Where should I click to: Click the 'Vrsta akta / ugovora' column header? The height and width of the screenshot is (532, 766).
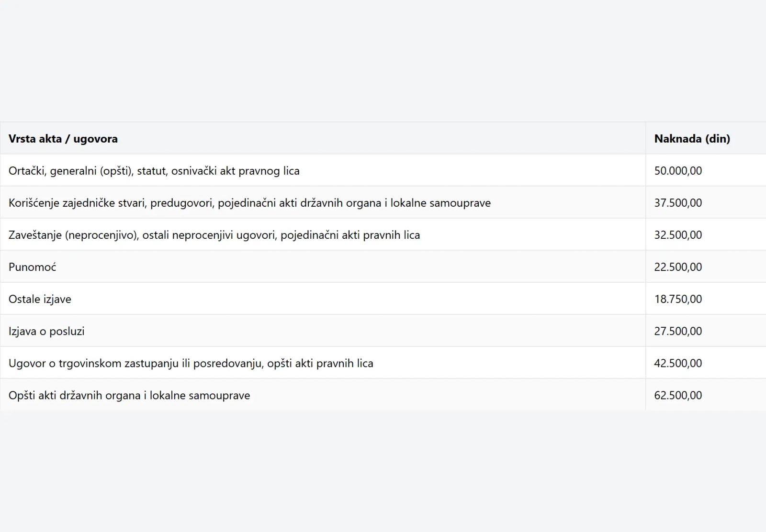click(x=63, y=139)
